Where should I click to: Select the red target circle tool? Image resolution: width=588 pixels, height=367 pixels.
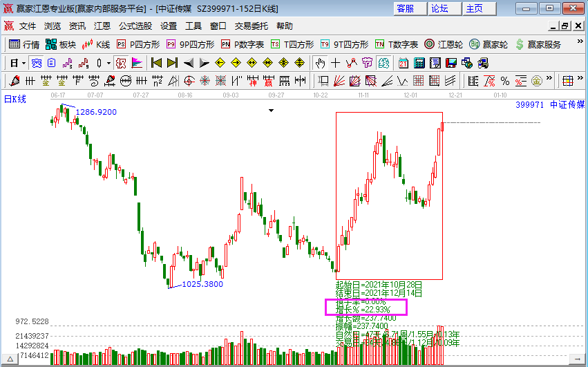point(189,81)
